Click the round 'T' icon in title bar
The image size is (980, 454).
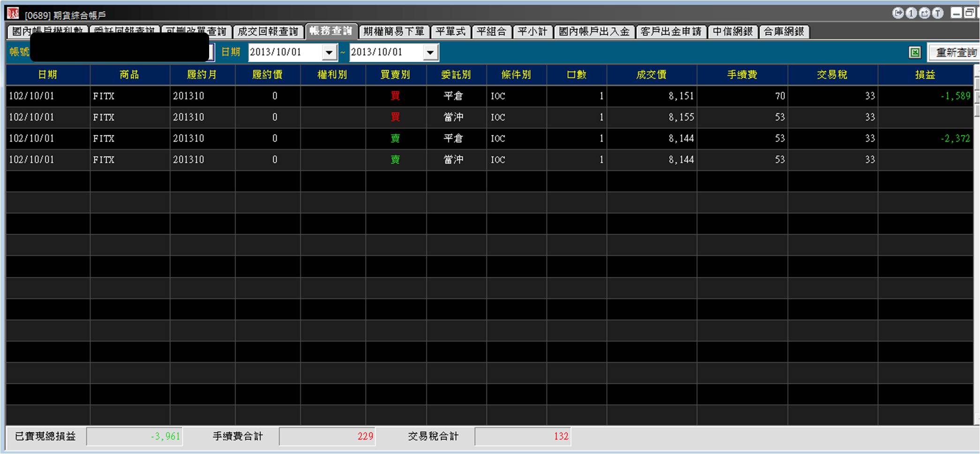pyautogui.click(x=937, y=13)
